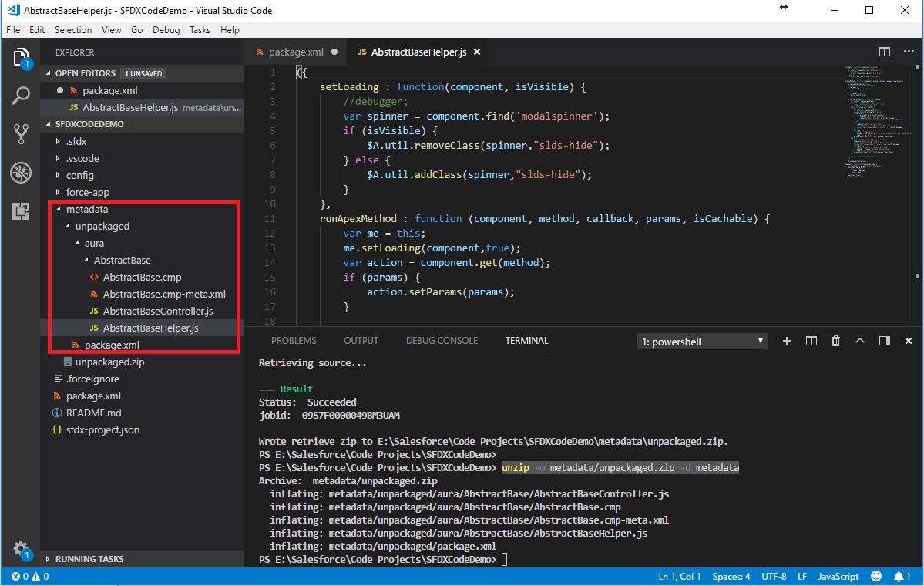The height and width of the screenshot is (586, 924).
Task: Open the Tasks menu
Action: click(200, 30)
